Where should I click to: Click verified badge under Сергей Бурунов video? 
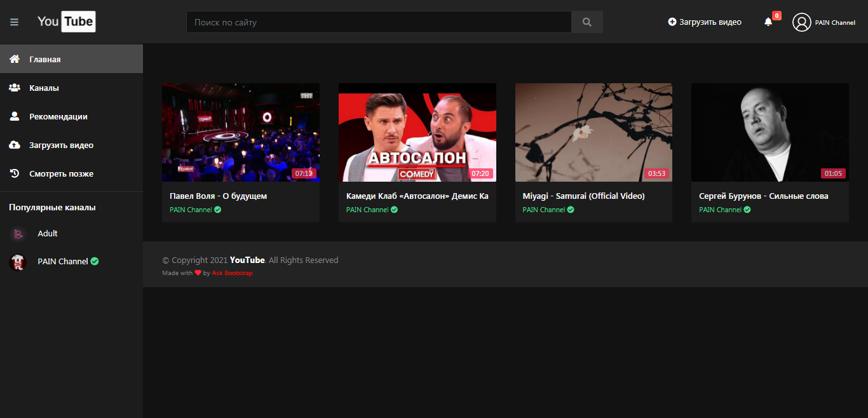click(747, 210)
